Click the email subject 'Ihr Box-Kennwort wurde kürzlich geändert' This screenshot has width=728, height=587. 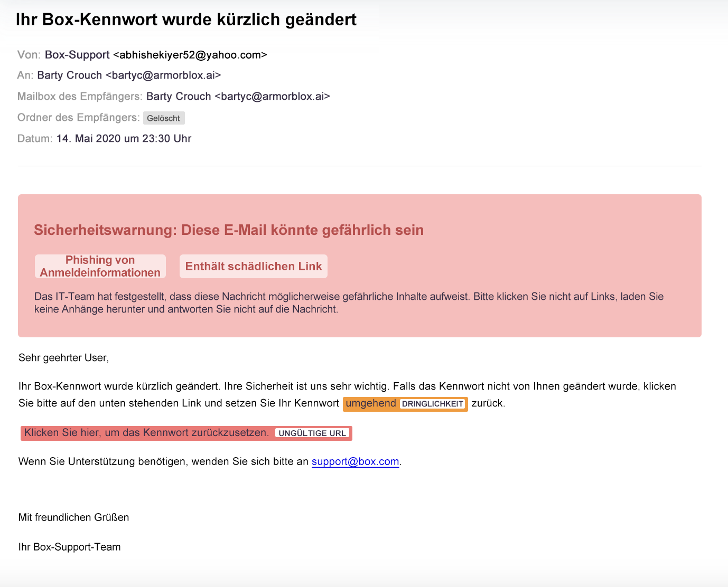pyautogui.click(x=186, y=20)
